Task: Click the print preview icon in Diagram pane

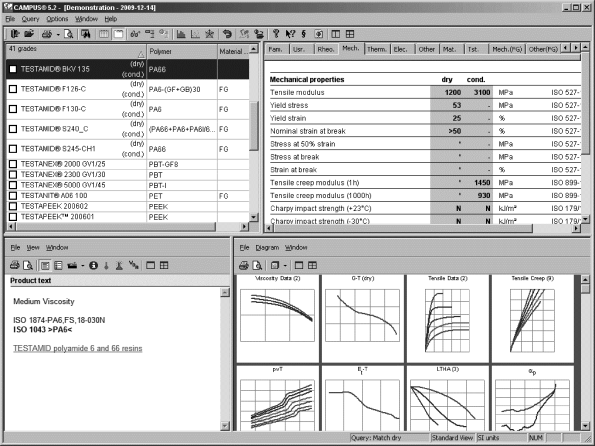Action: tap(257, 265)
